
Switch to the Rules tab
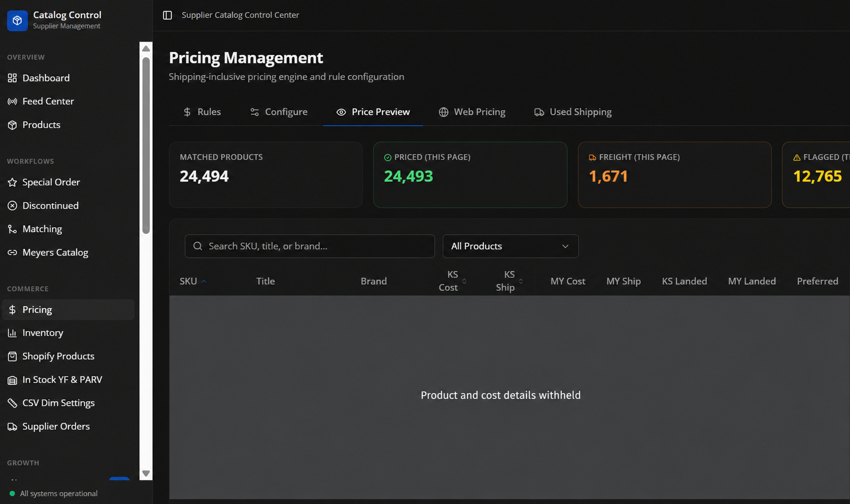202,112
